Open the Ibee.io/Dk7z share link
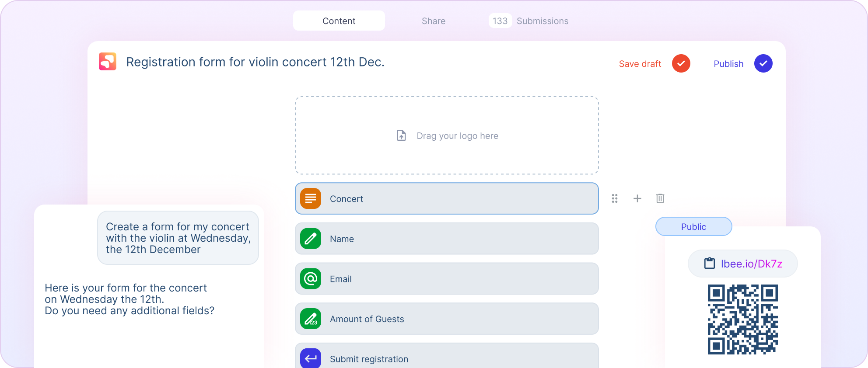 click(x=752, y=263)
